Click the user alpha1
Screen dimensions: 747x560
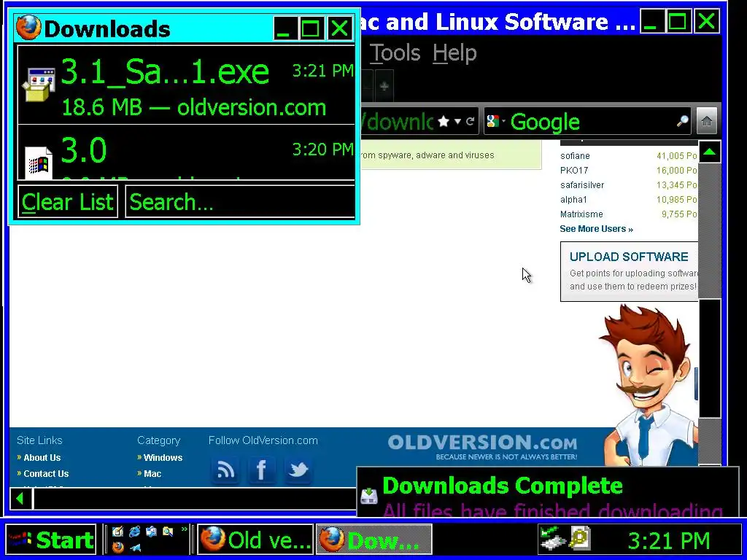(x=573, y=200)
